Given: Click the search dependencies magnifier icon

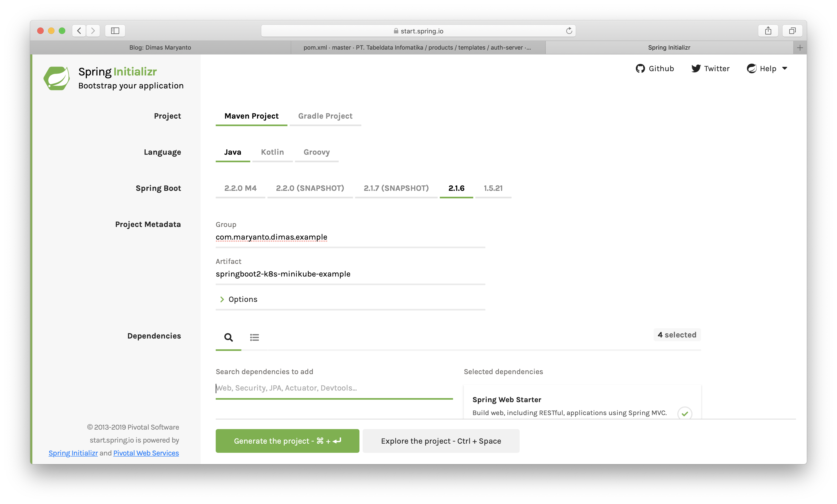Looking at the screenshot, I should [228, 337].
